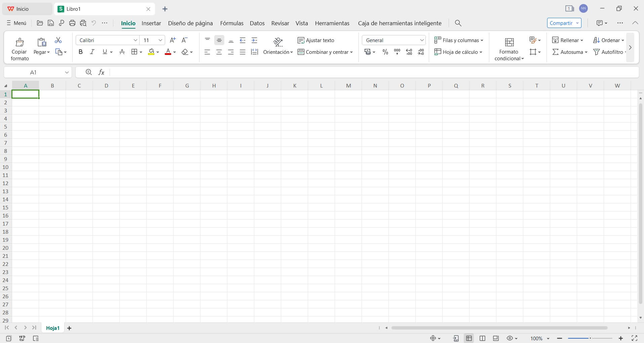Switch to the Fórmulas ribbon tab
This screenshot has width=644, height=343.
click(x=232, y=23)
